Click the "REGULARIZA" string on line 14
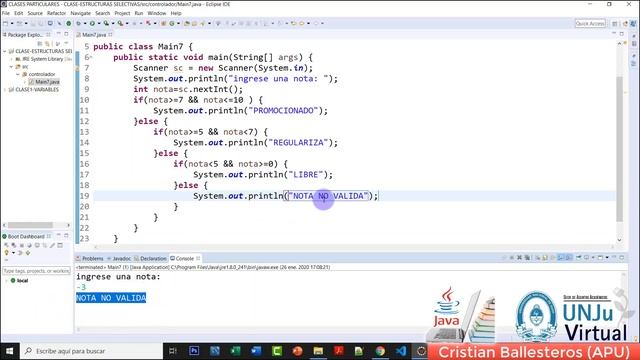 click(298, 142)
